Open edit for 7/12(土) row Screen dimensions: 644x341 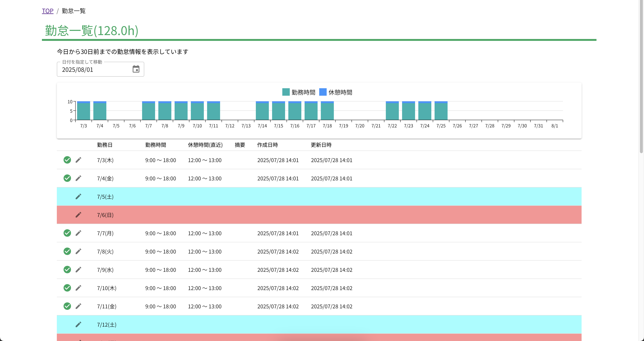[78, 324]
